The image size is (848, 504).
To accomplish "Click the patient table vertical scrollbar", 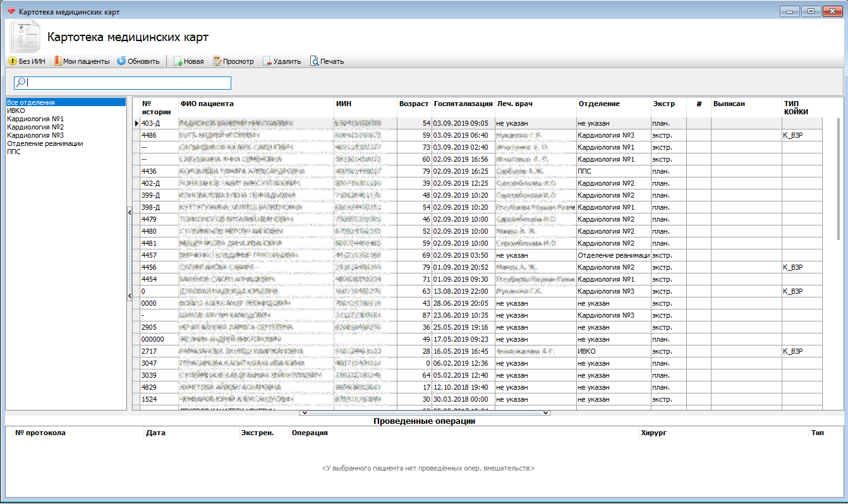I will 839,178.
